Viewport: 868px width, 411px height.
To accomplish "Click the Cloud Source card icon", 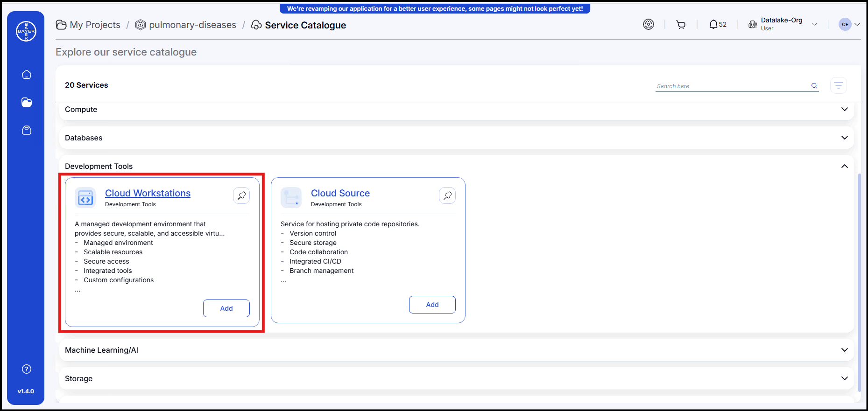I will (x=291, y=198).
